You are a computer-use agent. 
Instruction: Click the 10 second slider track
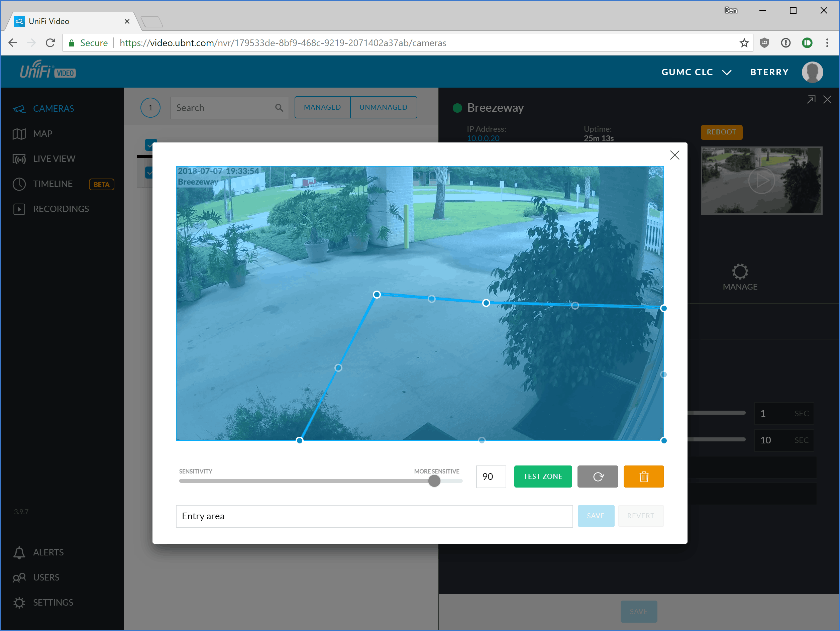click(x=717, y=439)
